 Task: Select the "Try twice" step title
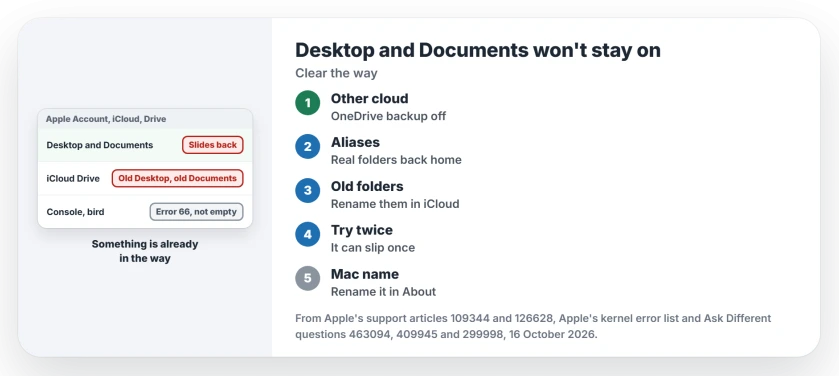(362, 230)
